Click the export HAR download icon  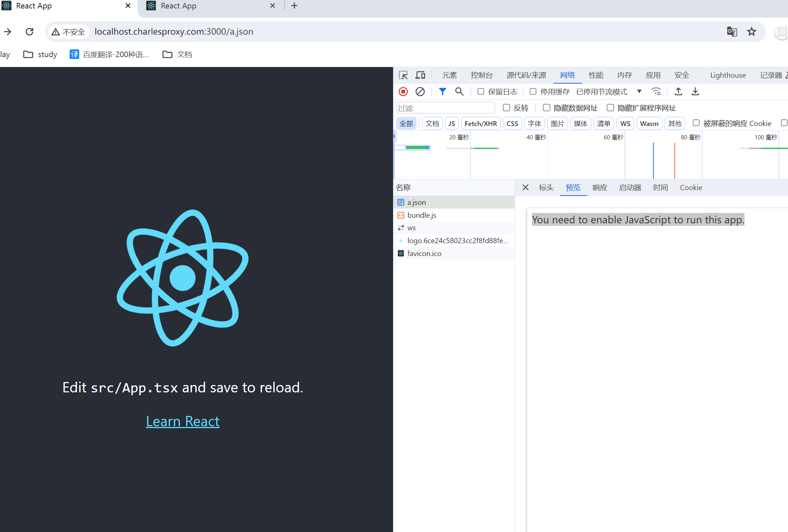click(695, 91)
